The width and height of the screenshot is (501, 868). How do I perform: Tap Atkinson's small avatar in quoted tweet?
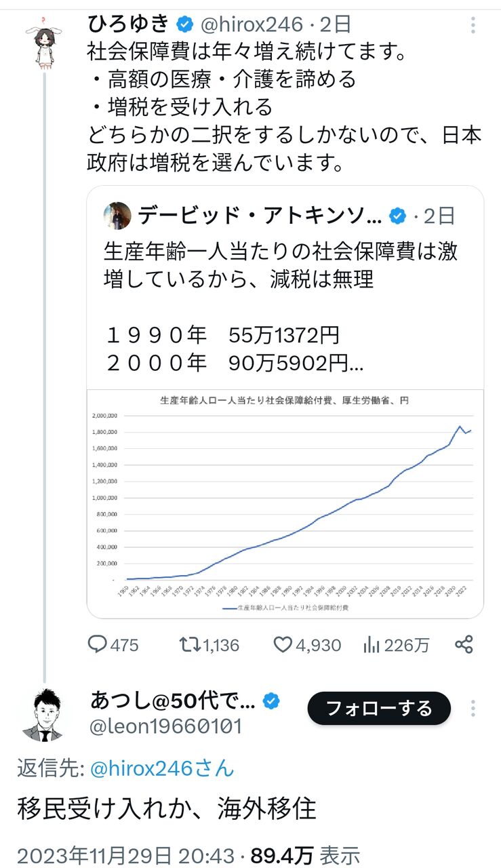(x=117, y=216)
